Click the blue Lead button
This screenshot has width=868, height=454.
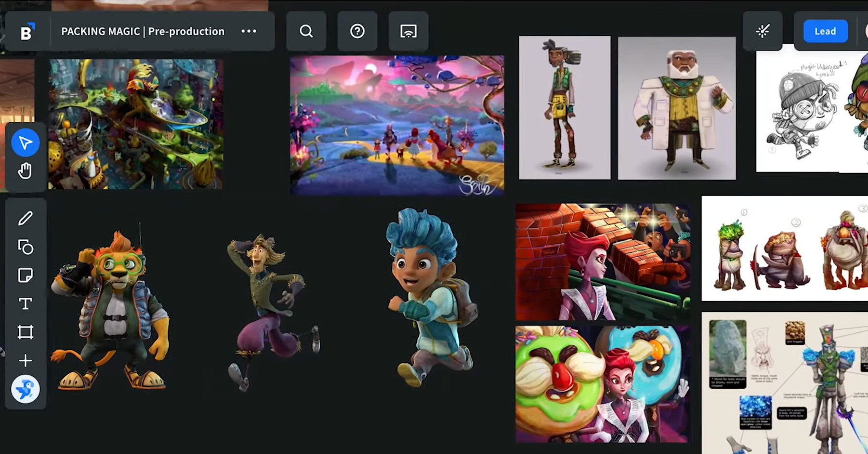coord(825,31)
